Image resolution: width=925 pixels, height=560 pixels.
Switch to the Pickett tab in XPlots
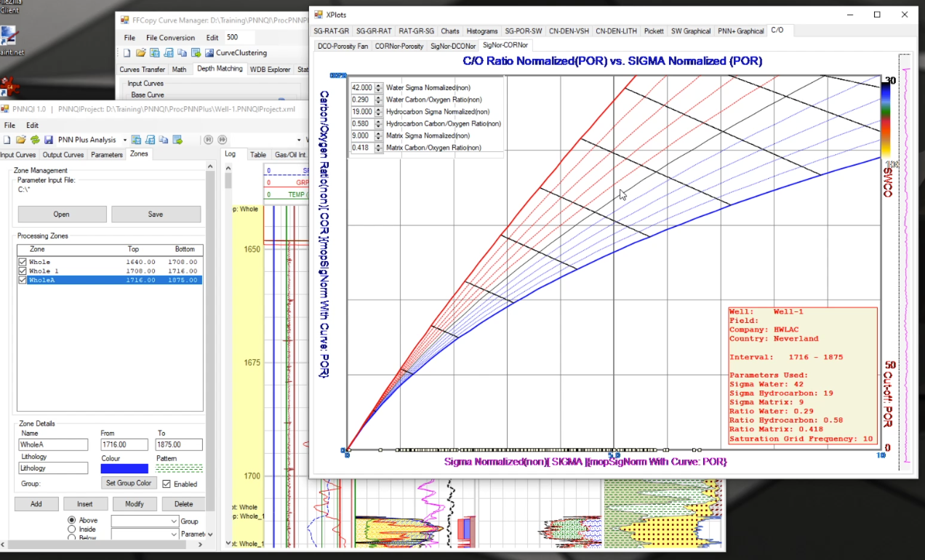pyautogui.click(x=654, y=31)
